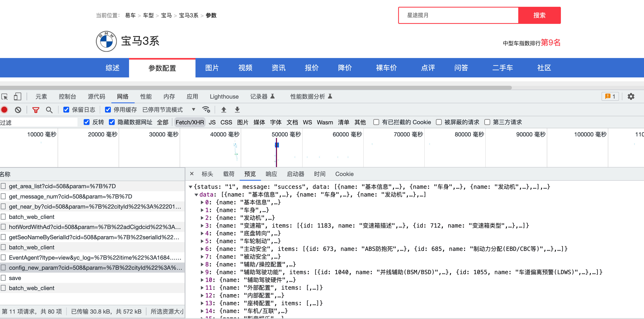Open the network search magnifier icon

49,110
